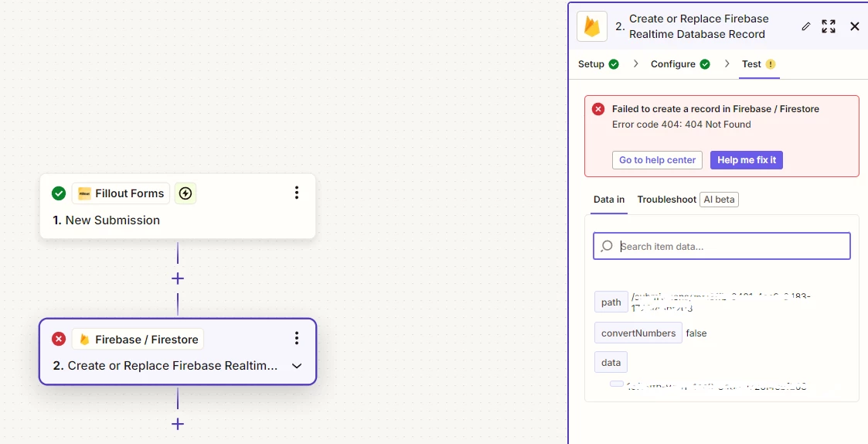Click the false value of convertNumbers
This screenshot has height=444, width=868.
click(696, 333)
